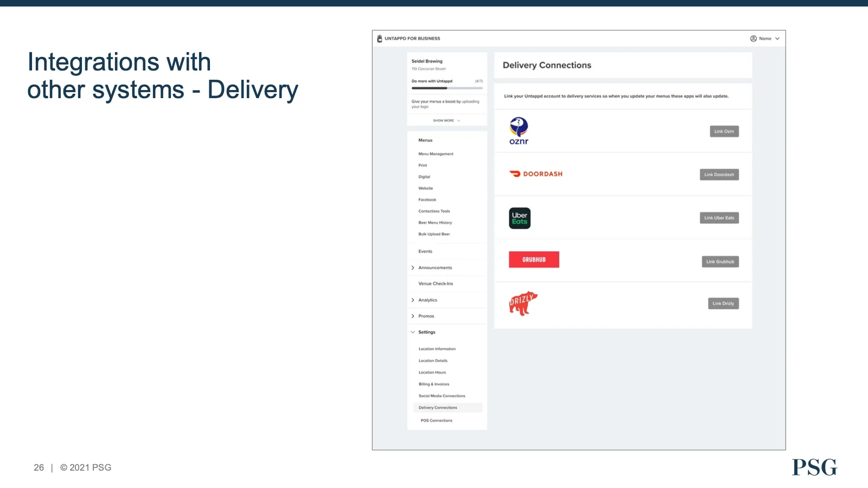Viewport: 868px width, 488px height.
Task: Click the Link Doordash button
Action: coord(719,175)
